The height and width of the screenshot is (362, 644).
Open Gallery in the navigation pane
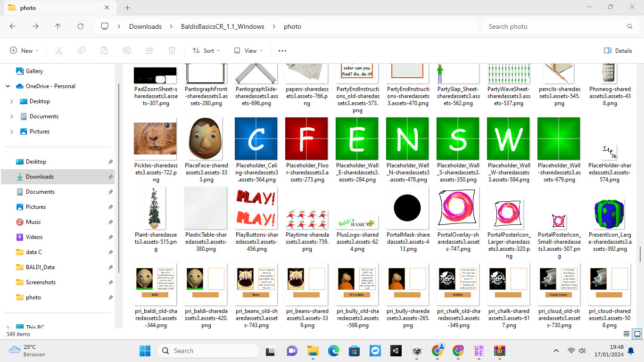coord(34,71)
